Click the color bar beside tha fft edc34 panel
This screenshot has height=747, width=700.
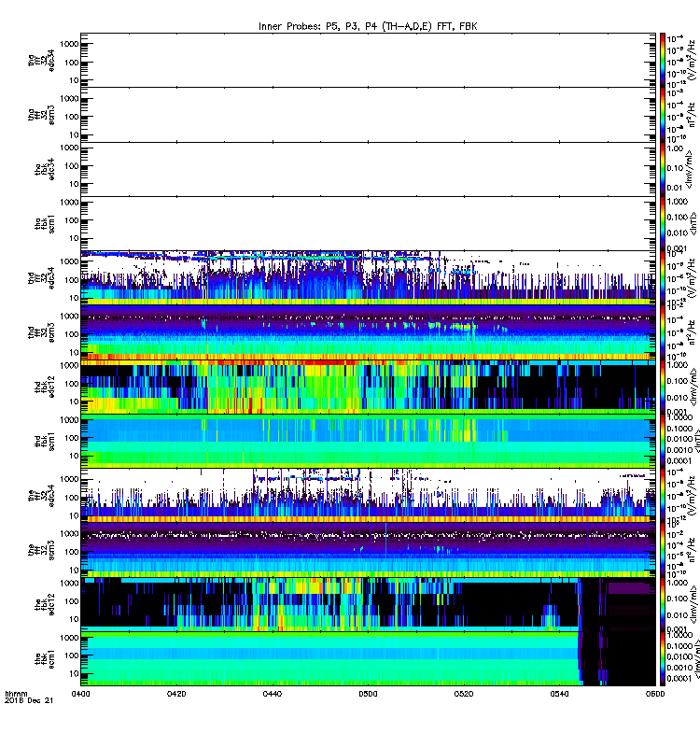[663, 60]
